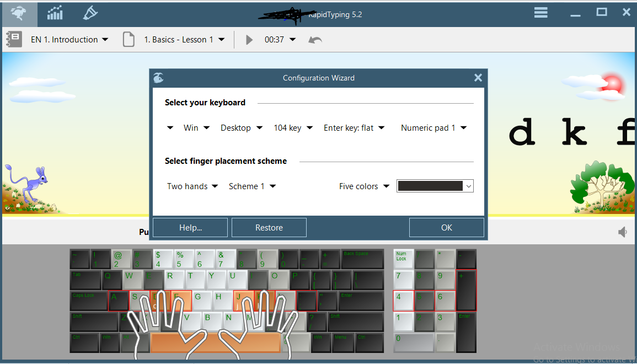The image size is (637, 364).
Task: Click the H key on virtual keyboard
Action: coord(223,301)
